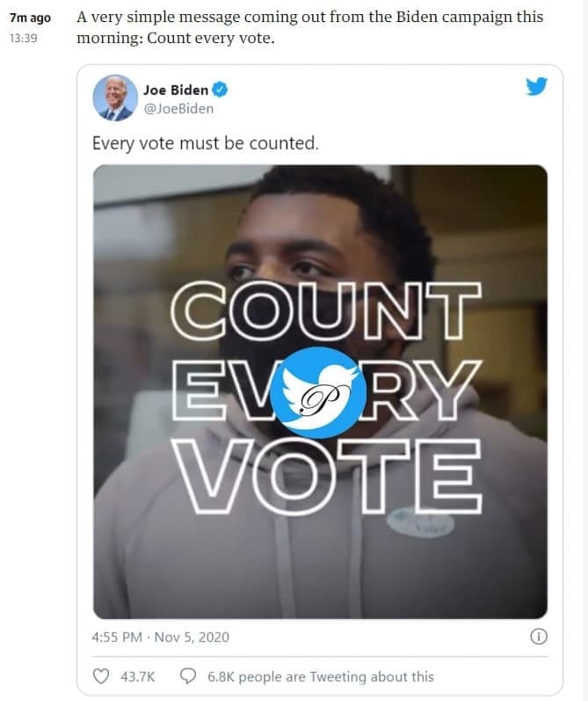
Task: Click the Joe Biden display name
Action: click(x=176, y=90)
